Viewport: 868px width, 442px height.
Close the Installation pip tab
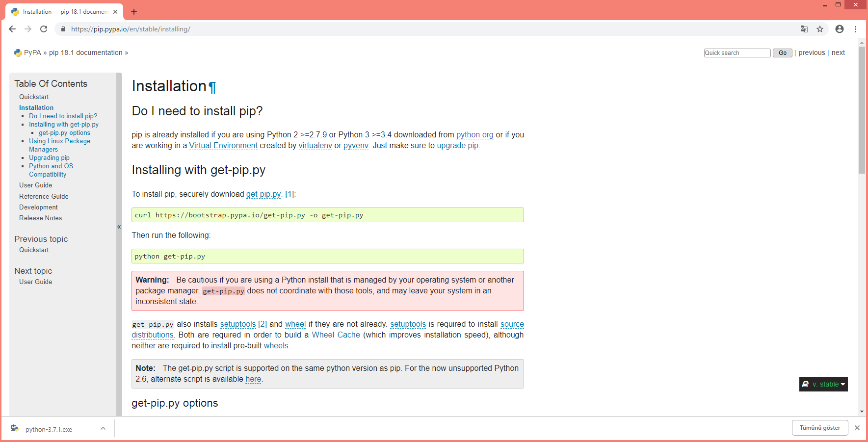tap(115, 12)
